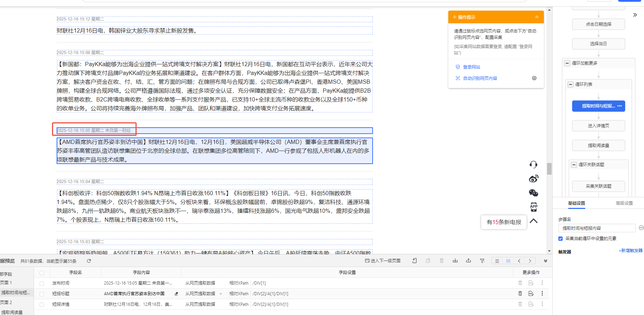The height and width of the screenshot is (315, 644).
Task: Delete the 短报标题 field row
Action: pyautogui.click(x=520, y=293)
